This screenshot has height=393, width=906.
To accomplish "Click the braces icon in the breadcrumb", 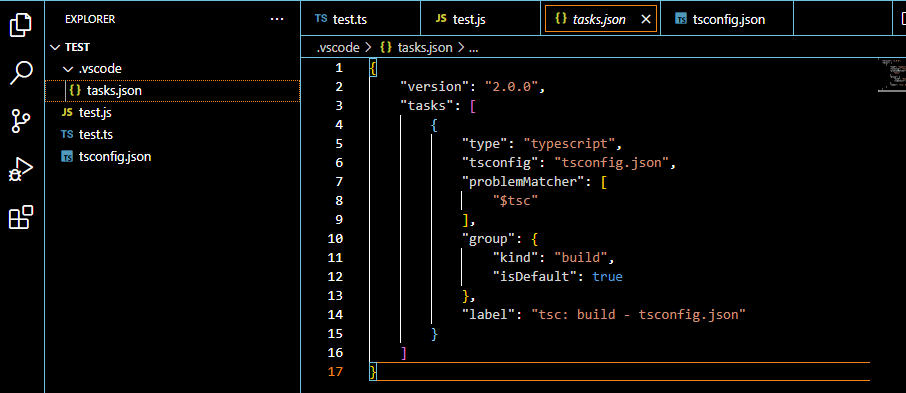I will [x=386, y=48].
